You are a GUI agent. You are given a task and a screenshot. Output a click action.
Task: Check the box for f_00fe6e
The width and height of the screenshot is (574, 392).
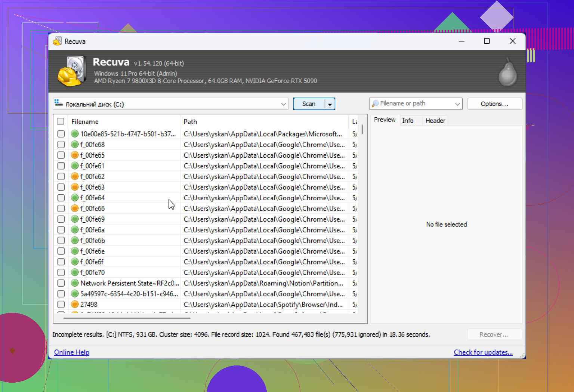(x=61, y=251)
